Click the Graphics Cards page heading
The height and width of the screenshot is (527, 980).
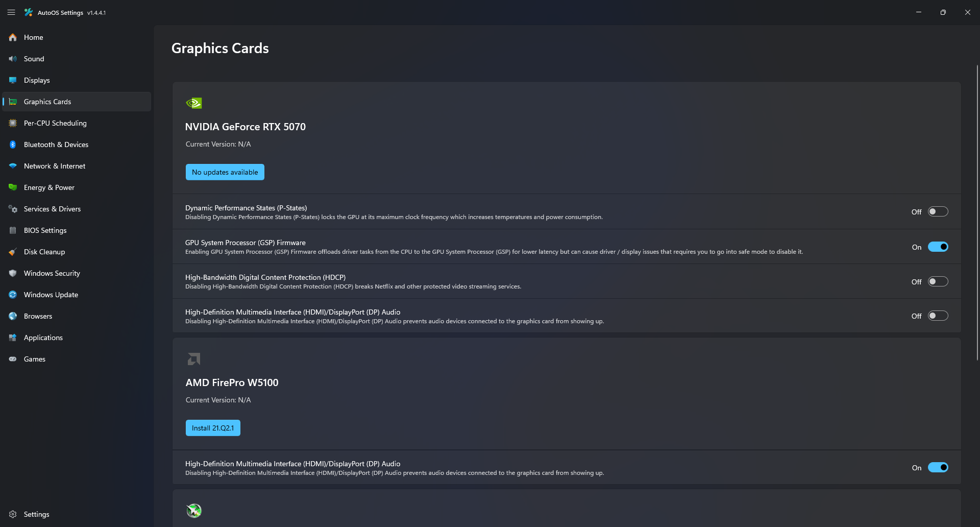[220, 48]
